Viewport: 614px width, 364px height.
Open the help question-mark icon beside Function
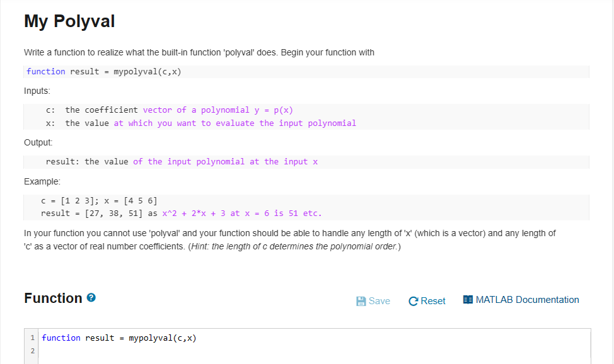tap(91, 298)
